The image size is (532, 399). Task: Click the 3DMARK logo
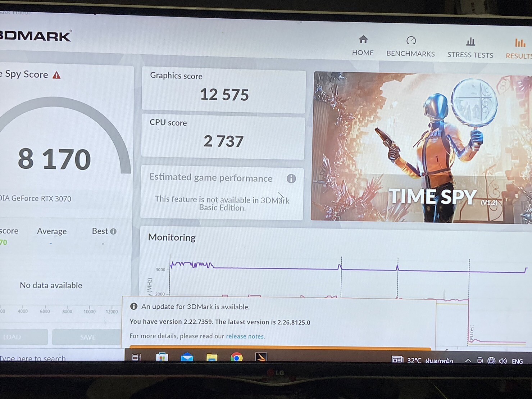click(x=35, y=36)
